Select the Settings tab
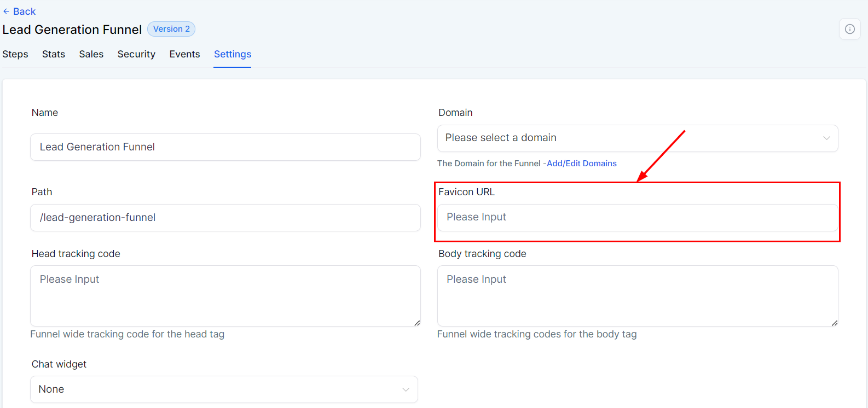 [233, 54]
